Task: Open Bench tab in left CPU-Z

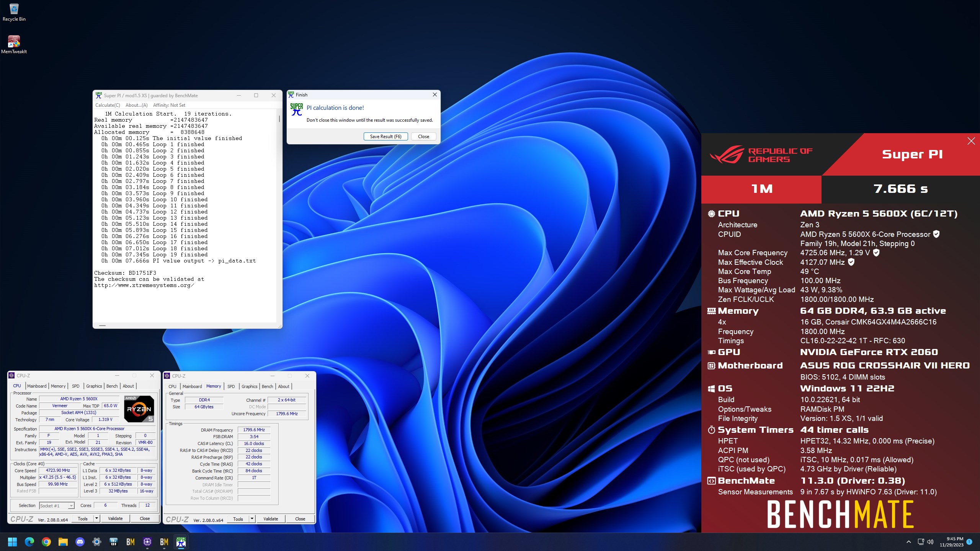Action: tap(112, 386)
